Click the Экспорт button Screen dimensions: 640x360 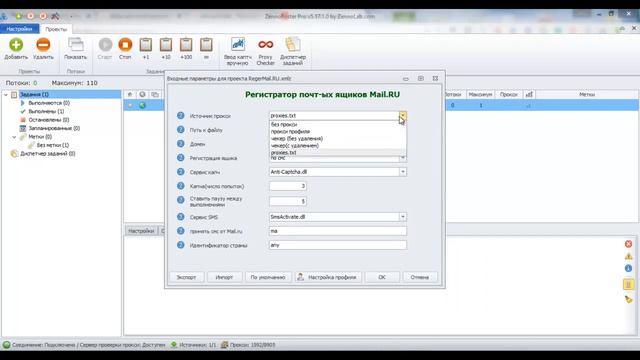click(x=186, y=277)
